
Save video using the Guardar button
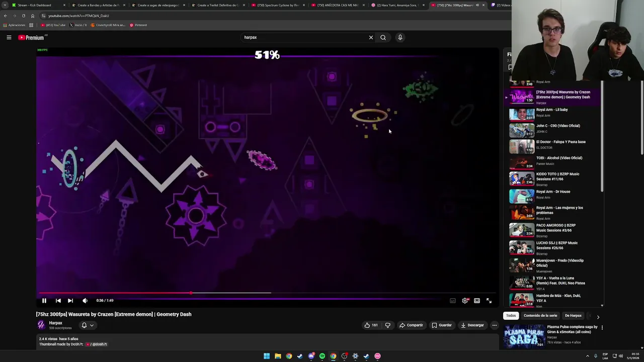[442, 325]
